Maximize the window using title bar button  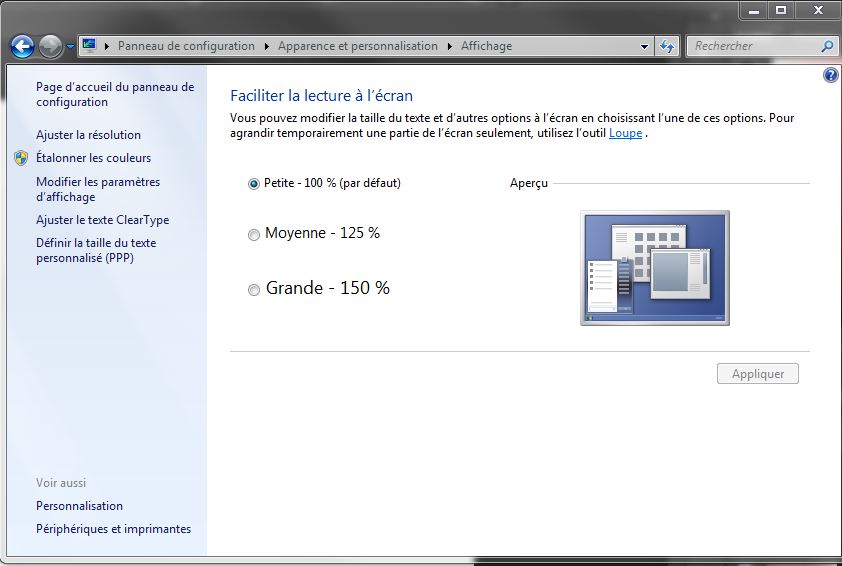pyautogui.click(x=781, y=10)
